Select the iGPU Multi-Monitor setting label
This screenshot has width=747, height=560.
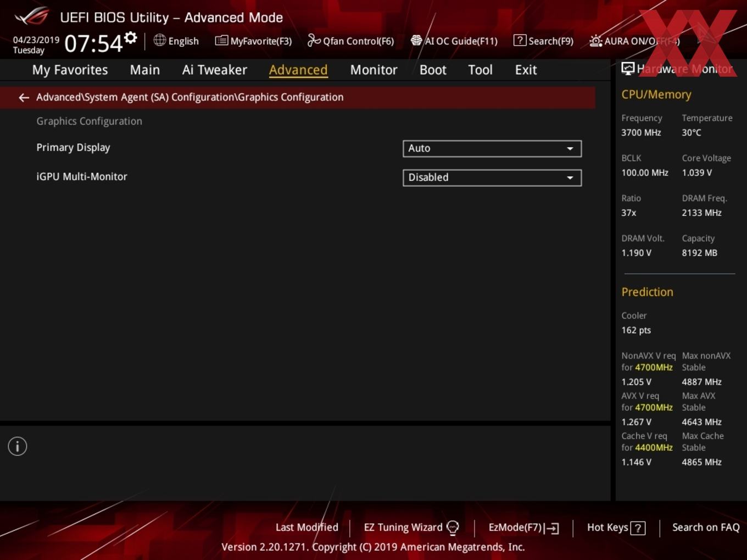point(82,177)
